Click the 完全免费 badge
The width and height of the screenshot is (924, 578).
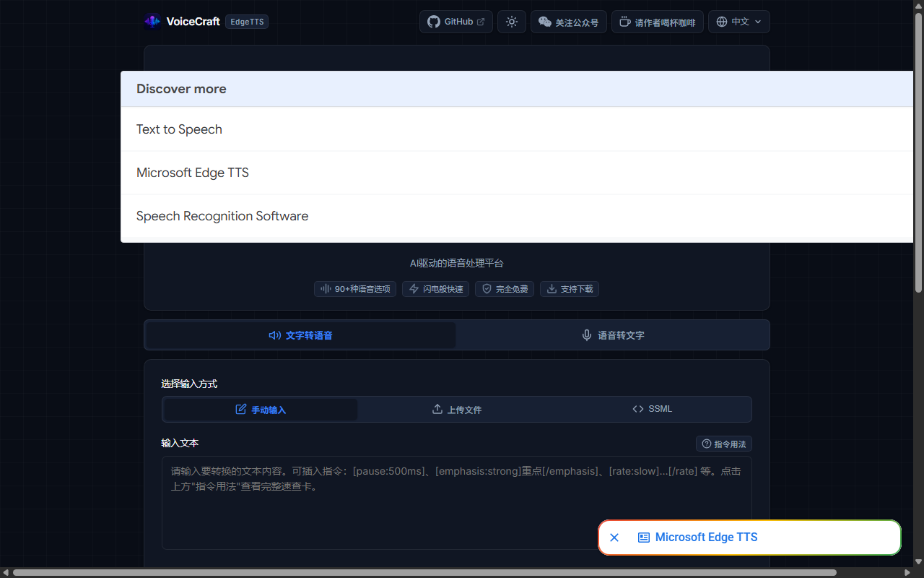coord(505,289)
